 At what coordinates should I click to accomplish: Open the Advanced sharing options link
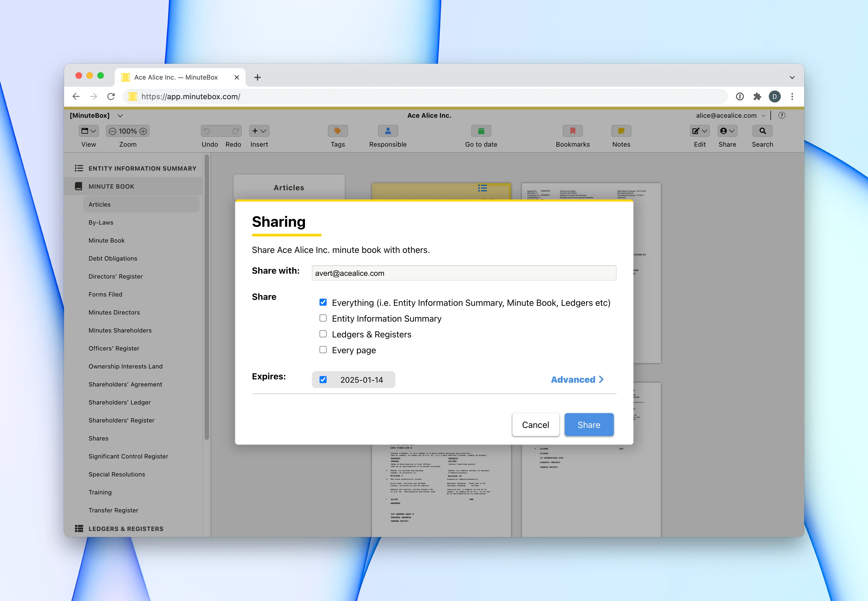point(577,380)
